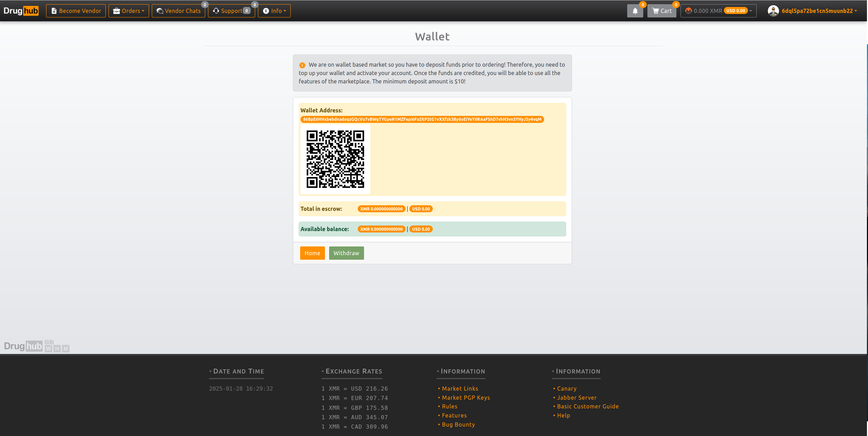Open the Canary link
Image resolution: width=868 pixels, height=436 pixels.
coord(566,389)
